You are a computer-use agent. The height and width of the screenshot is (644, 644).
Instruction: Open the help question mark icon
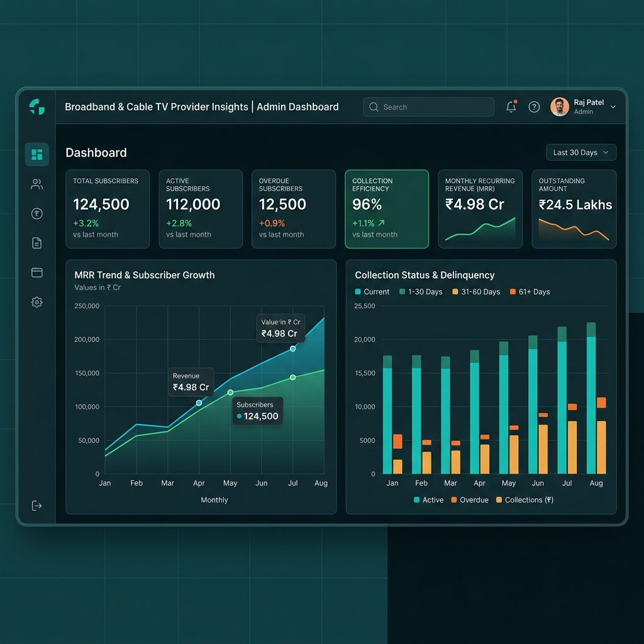(x=534, y=107)
